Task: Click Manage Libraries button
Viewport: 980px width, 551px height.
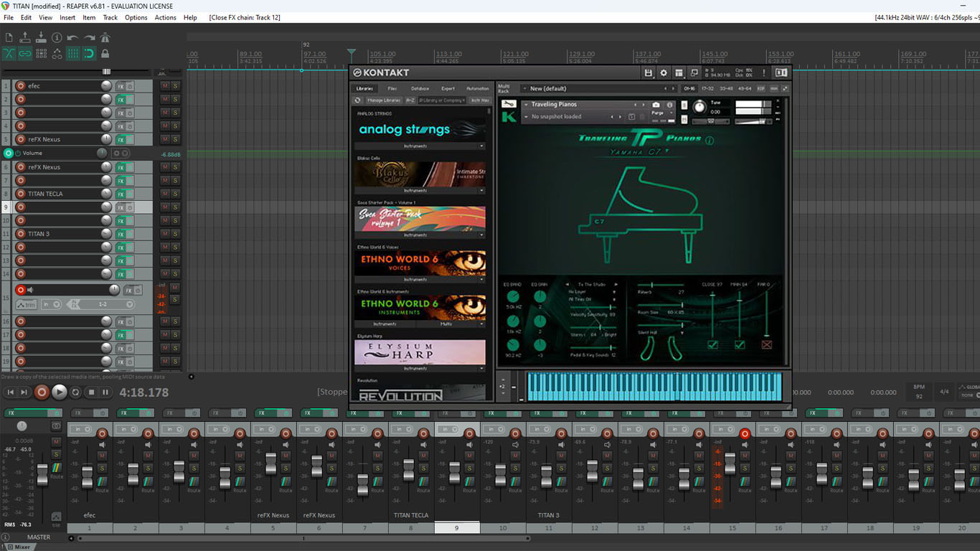Action: click(384, 100)
